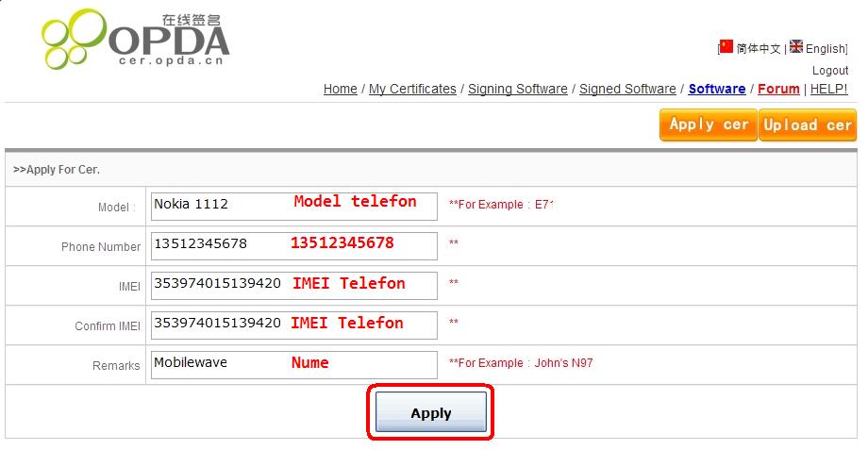868x450 pixels.
Task: Go to Home page
Action: (x=340, y=89)
